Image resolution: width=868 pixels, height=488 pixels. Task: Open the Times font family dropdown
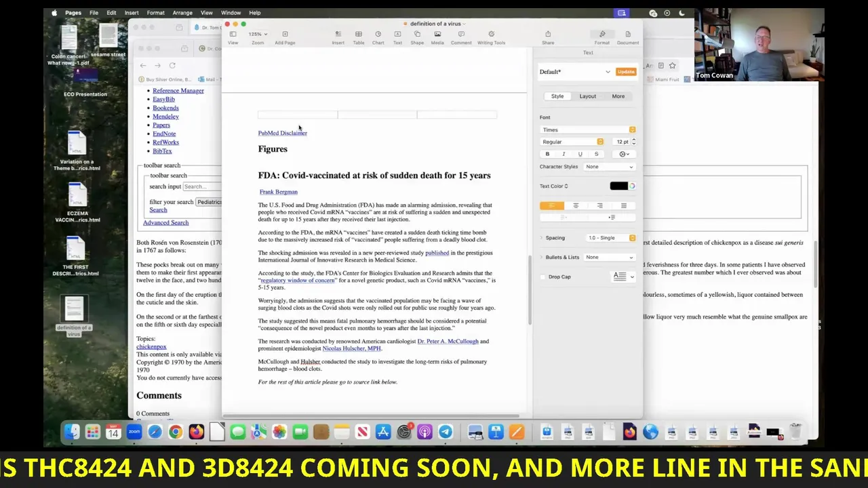click(x=588, y=129)
